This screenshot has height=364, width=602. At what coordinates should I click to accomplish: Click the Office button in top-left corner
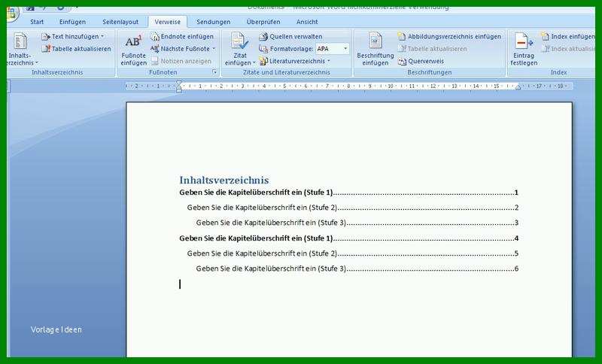[x=12, y=14]
